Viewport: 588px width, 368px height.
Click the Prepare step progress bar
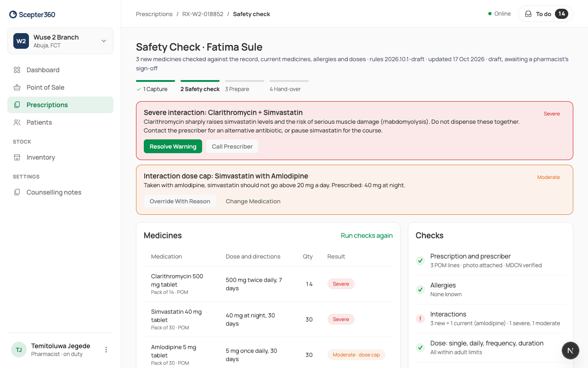(x=244, y=81)
